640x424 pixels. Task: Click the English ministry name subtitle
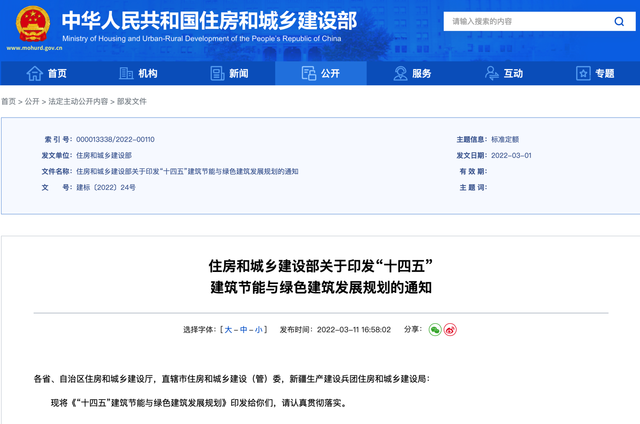pyautogui.click(x=202, y=39)
